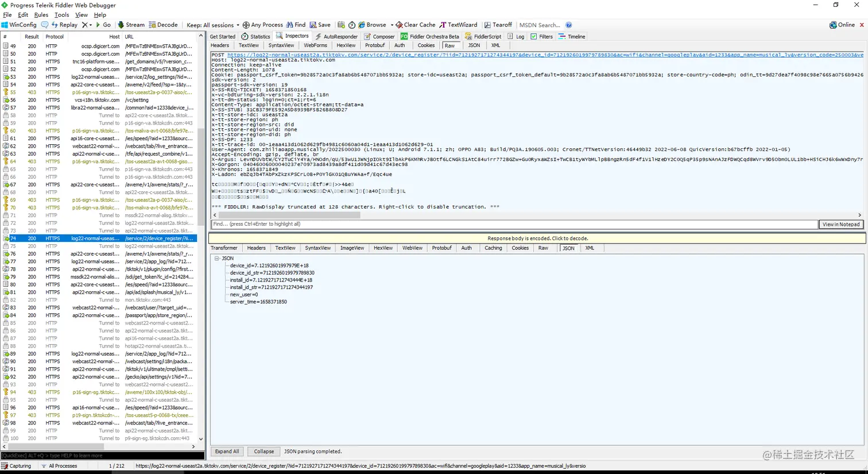Viewport: 868px width, 474px height.
Task: Open the FiddlerScript tab
Action: [483, 36]
